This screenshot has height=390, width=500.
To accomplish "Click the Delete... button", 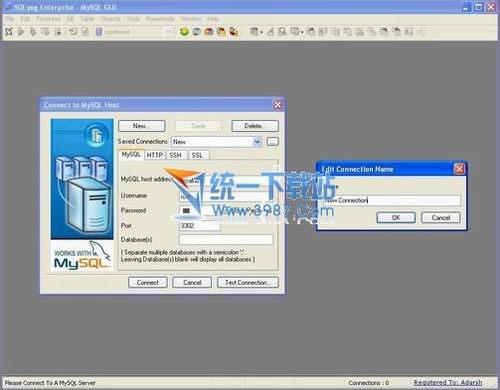I will pos(255,126).
